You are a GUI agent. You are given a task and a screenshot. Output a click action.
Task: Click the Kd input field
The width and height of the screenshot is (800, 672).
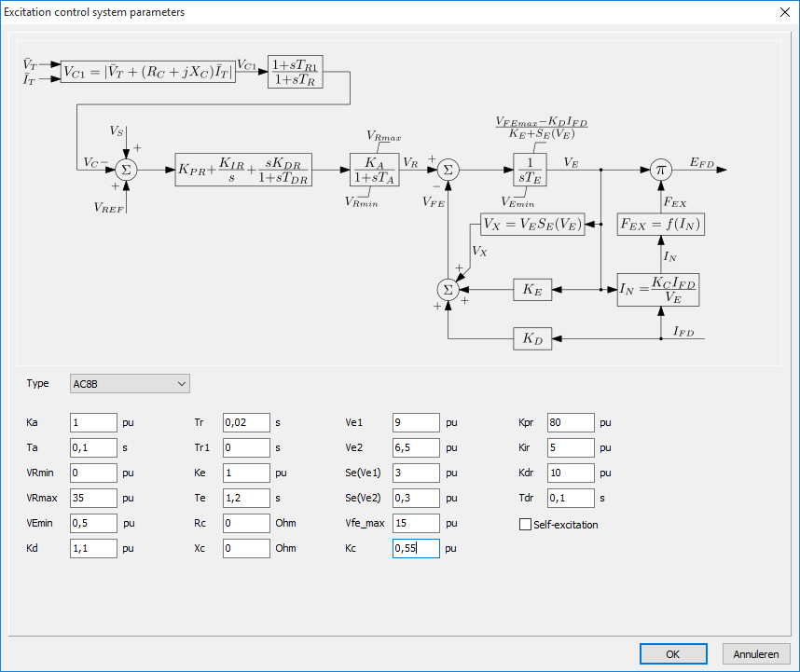tap(93, 548)
